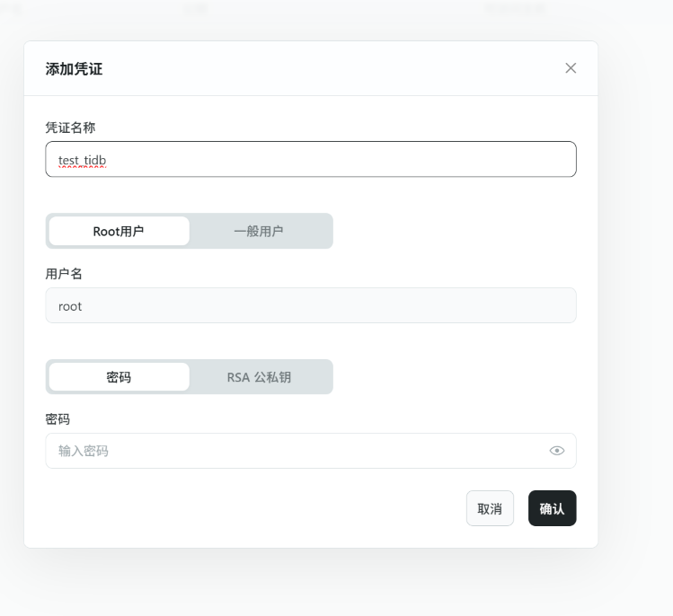Click the 密码 label above password input
Screen dimensions: 673x616
point(58,419)
